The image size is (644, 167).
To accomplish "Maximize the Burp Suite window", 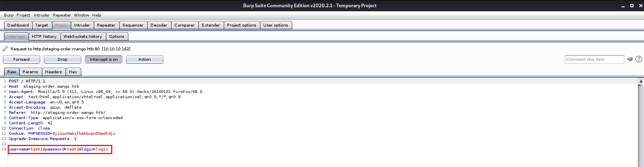I will [x=632, y=6].
